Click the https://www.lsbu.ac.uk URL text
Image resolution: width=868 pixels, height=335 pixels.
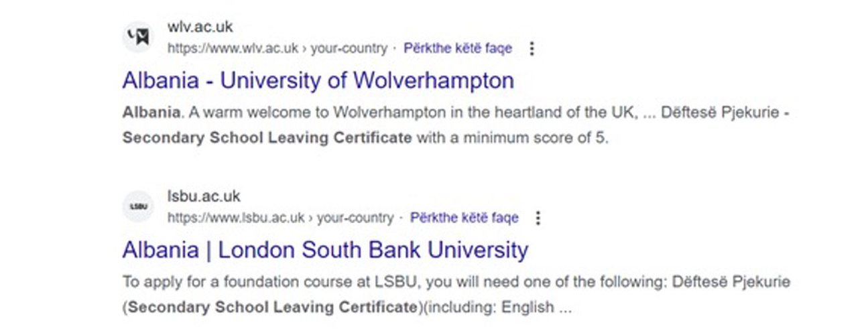coord(236,218)
